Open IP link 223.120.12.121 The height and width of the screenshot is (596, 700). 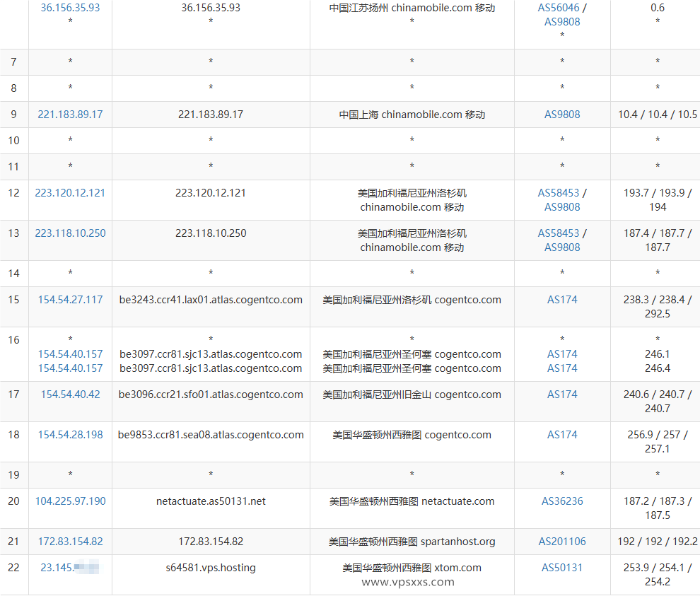pyautogui.click(x=70, y=193)
